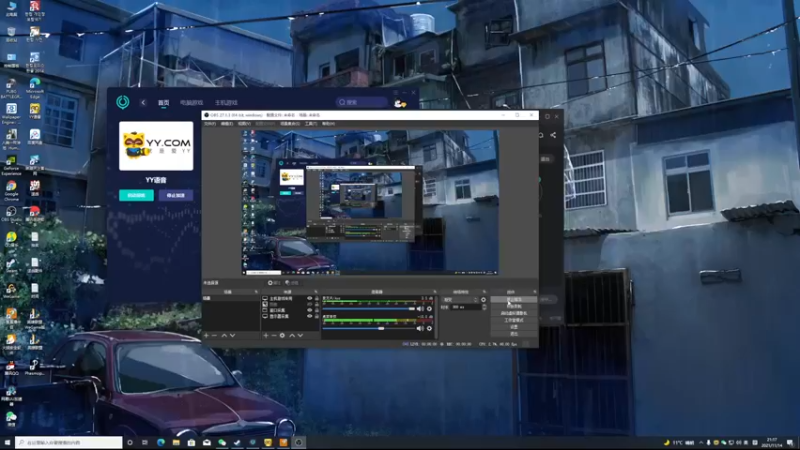The height and width of the screenshot is (450, 800).
Task: Open the scene transition type dropdown
Action: point(460,300)
